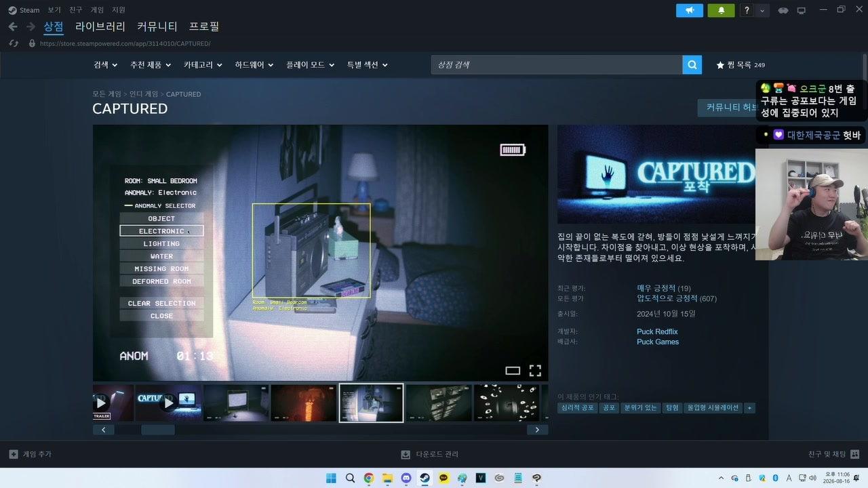Launch Google Chrome from the taskbar
Screen dimensions: 868x488
[x=369, y=478]
